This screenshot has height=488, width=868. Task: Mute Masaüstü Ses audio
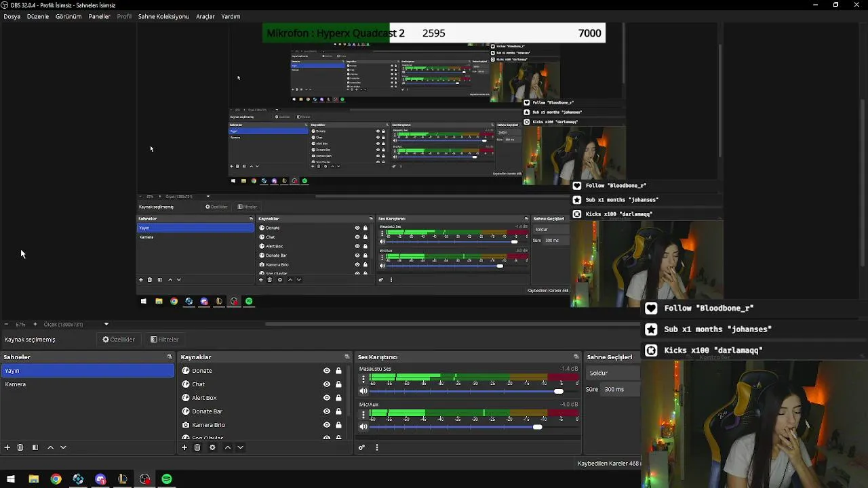[363, 391]
